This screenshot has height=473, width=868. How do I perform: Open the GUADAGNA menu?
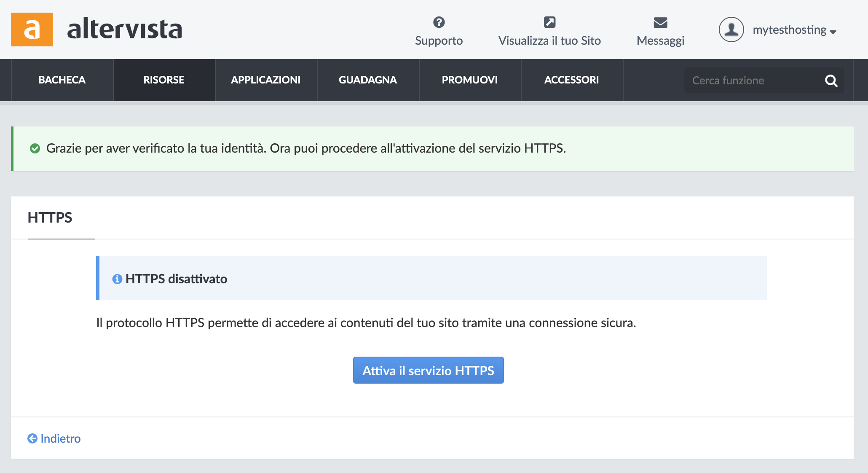click(x=368, y=80)
